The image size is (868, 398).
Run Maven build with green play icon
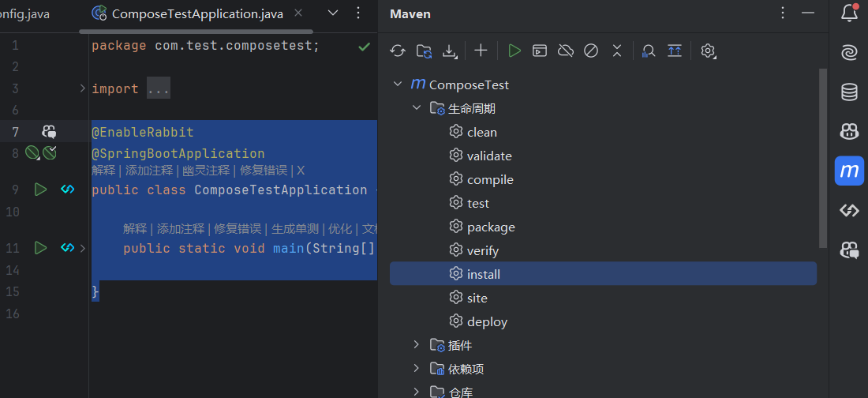514,51
